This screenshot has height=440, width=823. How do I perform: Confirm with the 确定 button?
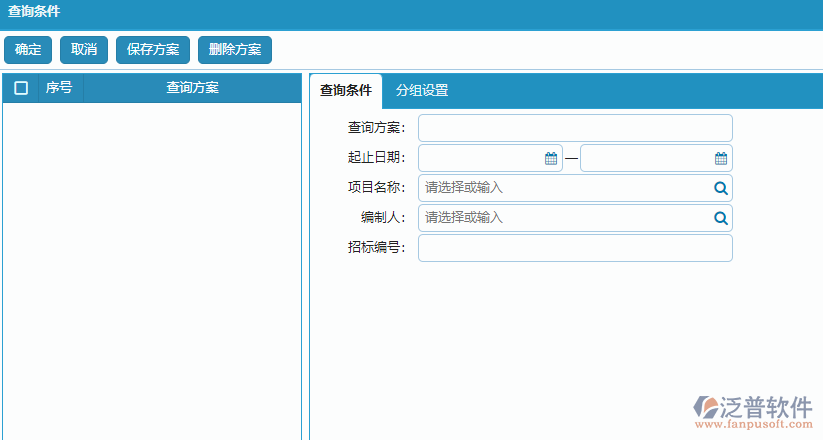click(x=28, y=50)
